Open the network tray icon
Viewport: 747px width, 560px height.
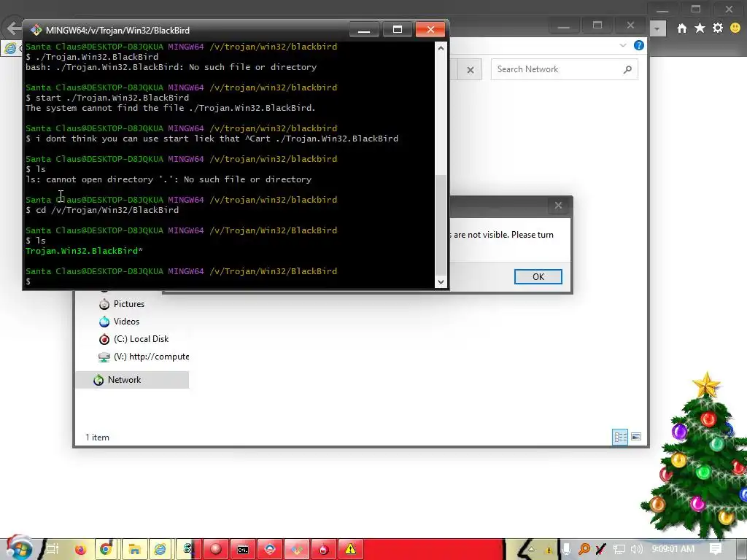619,550
